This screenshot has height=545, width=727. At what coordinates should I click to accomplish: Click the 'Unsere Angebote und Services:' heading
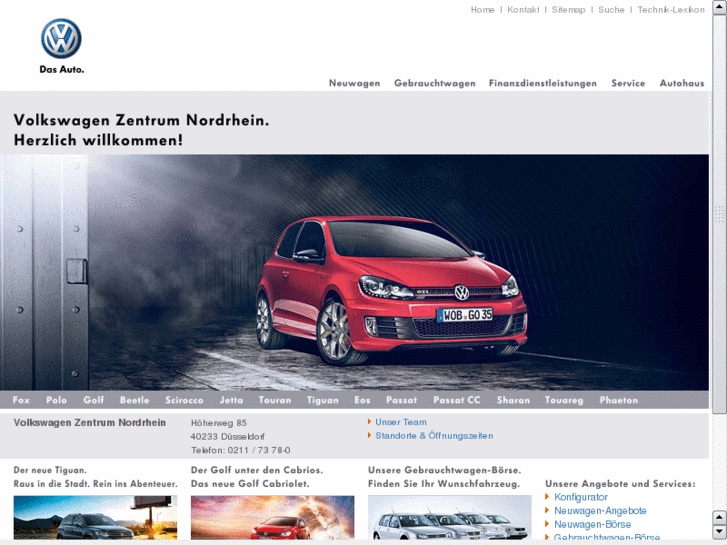tap(620, 484)
